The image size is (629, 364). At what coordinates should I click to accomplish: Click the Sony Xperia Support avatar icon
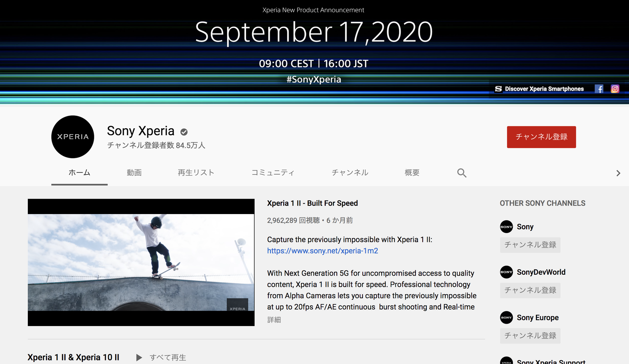pos(506,361)
